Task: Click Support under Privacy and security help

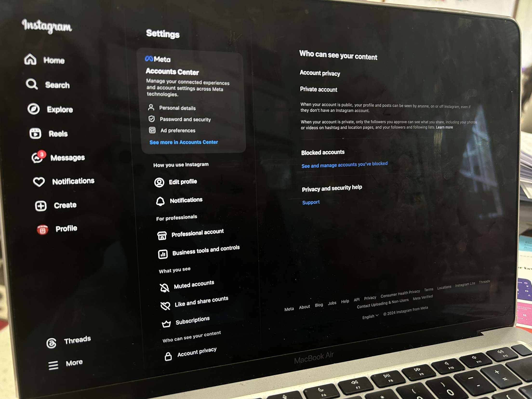Action: coord(310,202)
